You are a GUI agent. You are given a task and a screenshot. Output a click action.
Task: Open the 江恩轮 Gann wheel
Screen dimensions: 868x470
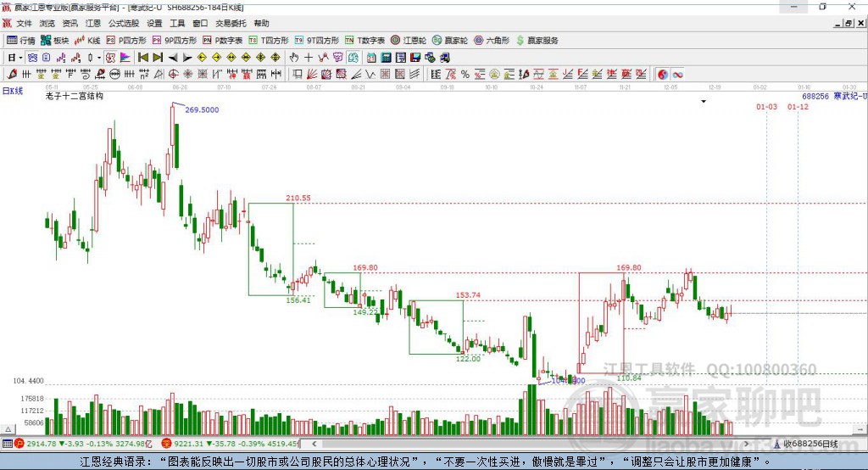(x=408, y=41)
